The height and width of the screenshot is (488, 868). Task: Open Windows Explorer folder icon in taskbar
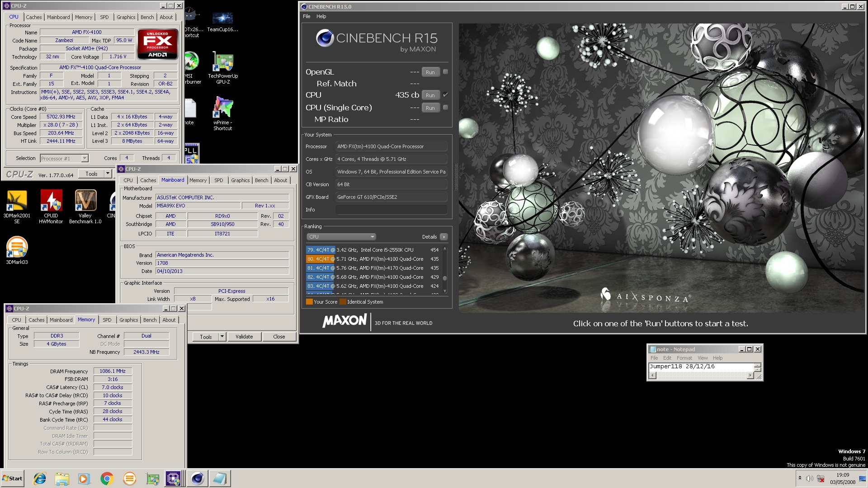pyautogui.click(x=62, y=479)
